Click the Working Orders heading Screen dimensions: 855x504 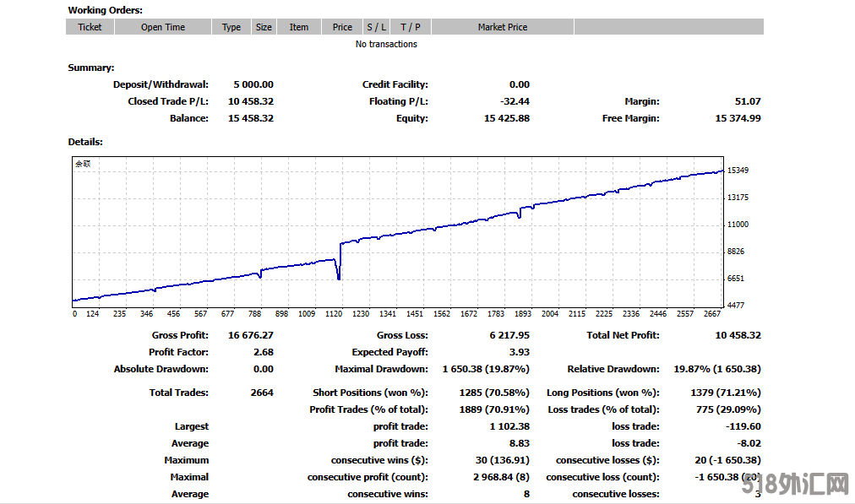(x=106, y=10)
